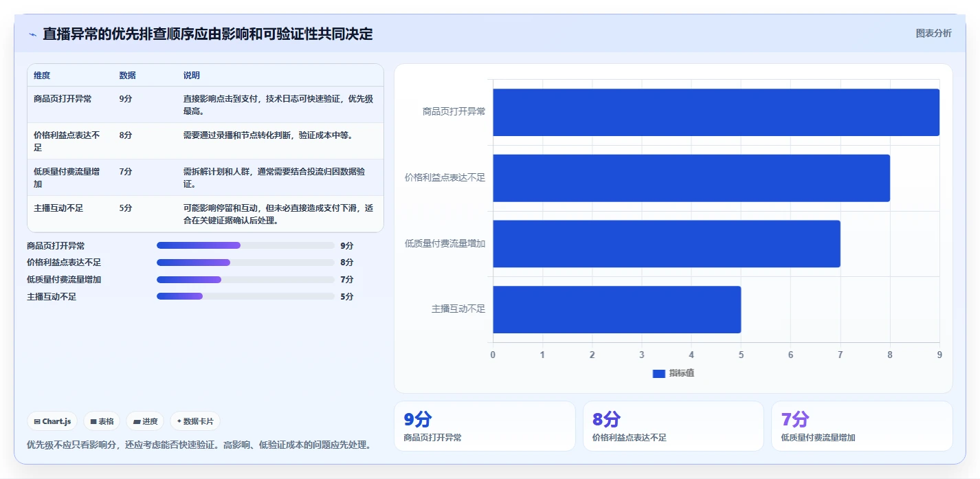Click the x-axis tick label 9
The width and height of the screenshot is (980, 479).
pos(939,355)
